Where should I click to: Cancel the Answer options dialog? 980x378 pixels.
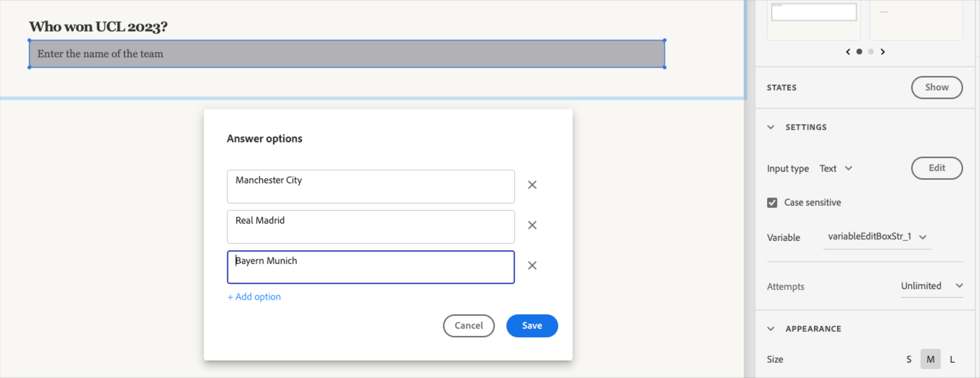tap(468, 325)
